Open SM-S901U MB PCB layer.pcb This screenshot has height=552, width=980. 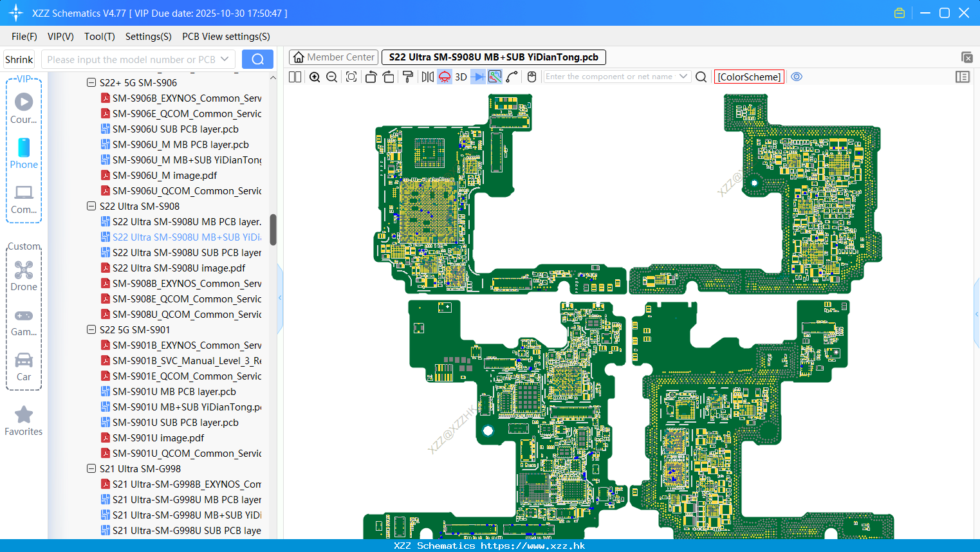point(174,391)
